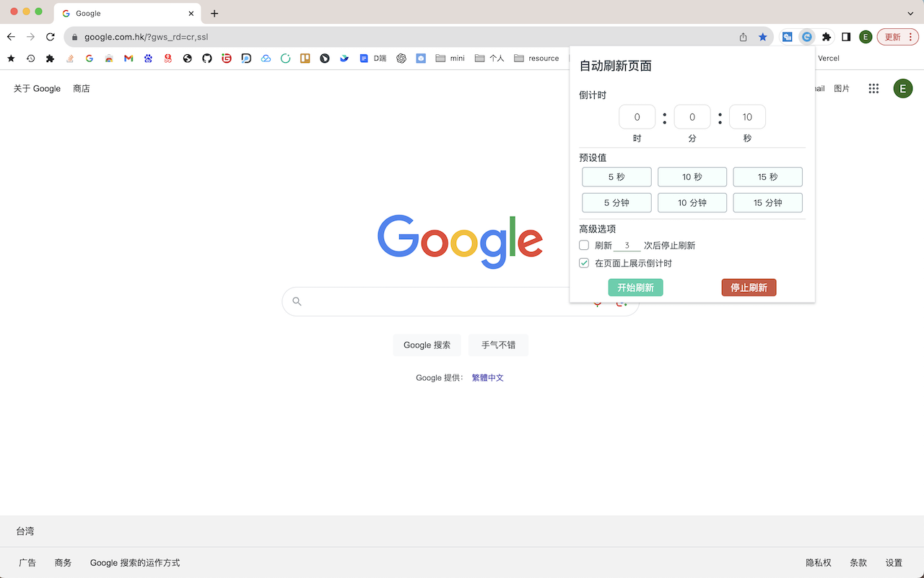
Task: Click the black star bookmark icon
Action: coord(11,59)
